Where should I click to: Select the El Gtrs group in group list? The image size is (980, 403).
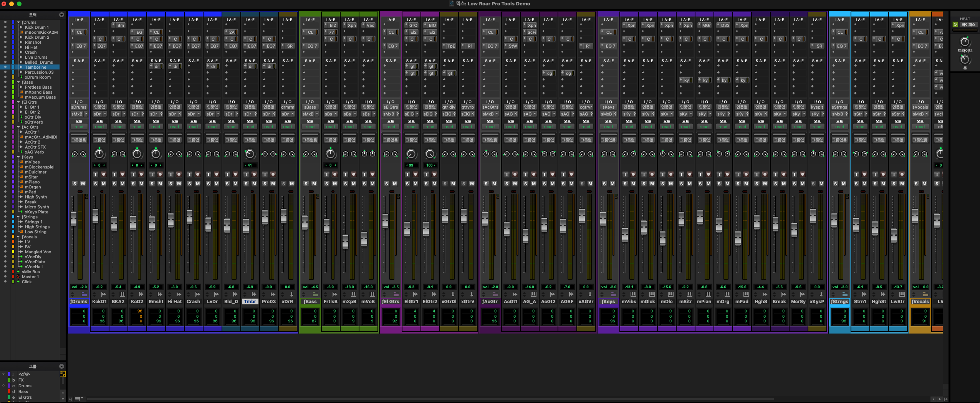[x=25, y=397]
